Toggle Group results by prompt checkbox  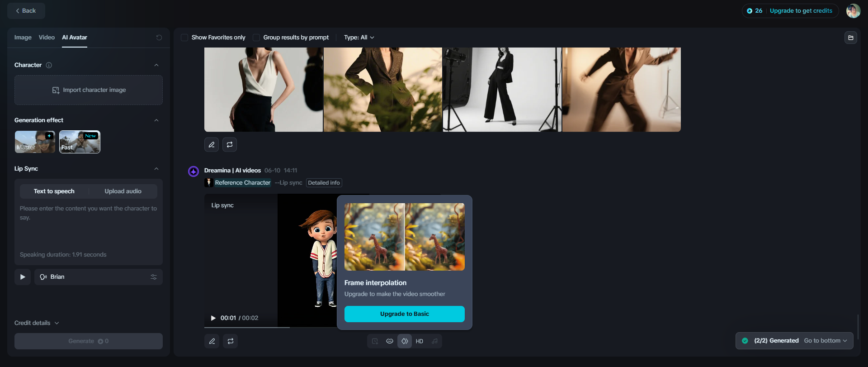tap(256, 38)
